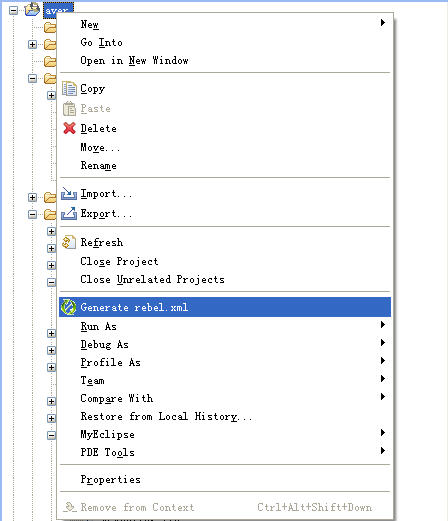Click the Import icon
This screenshot has height=521, width=448.
click(69, 194)
